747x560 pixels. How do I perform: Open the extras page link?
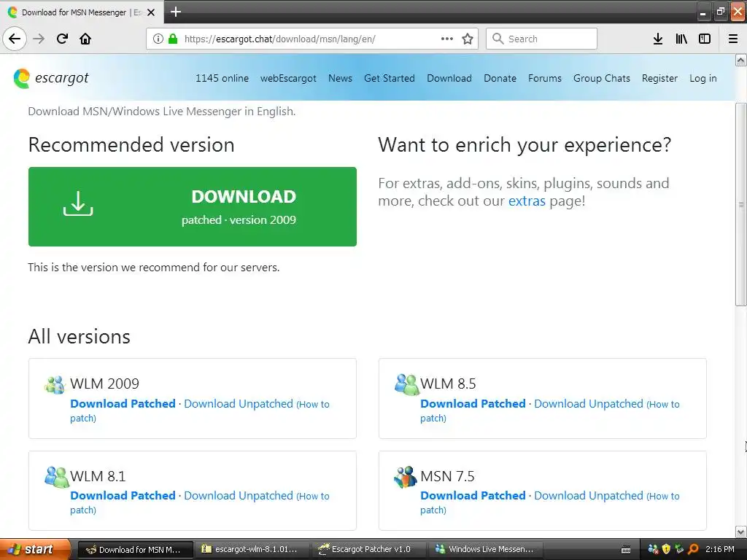click(x=527, y=201)
